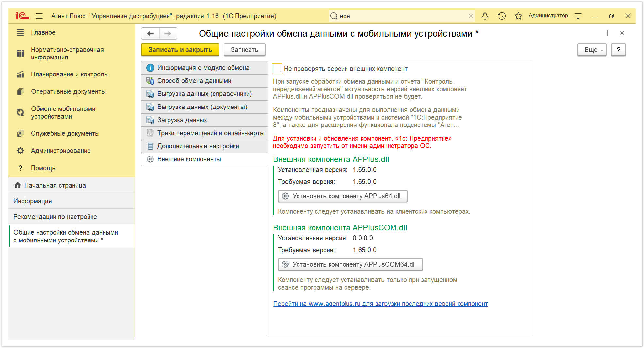Click into search field containing 'все'
Image resolution: width=644 pixels, height=348 pixels.
coord(402,16)
